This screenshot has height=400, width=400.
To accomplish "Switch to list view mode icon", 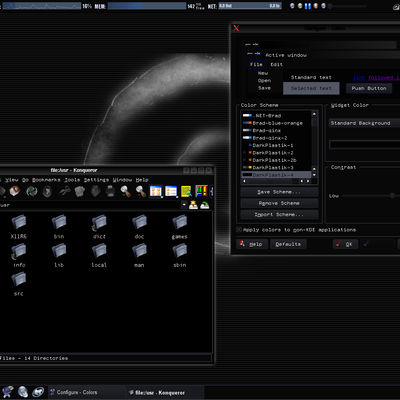I will click(171, 191).
